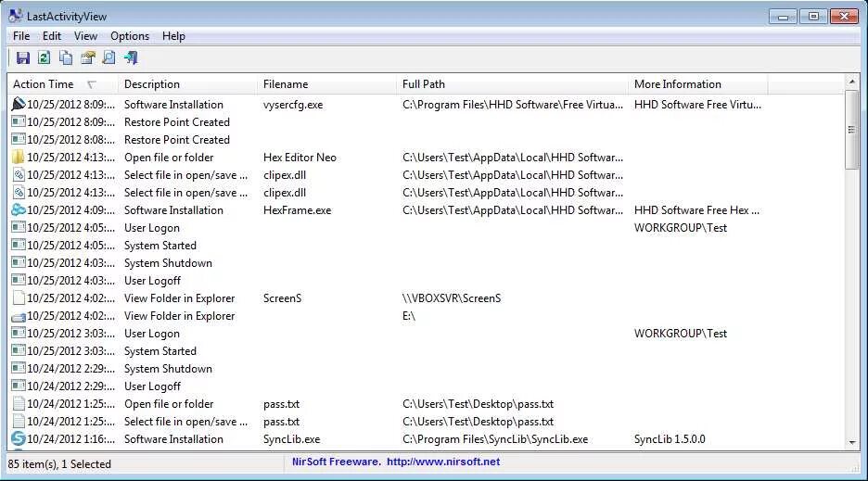
Task: Click the 85 item(s), 1 Selected status text
Action: pyautogui.click(x=59, y=463)
